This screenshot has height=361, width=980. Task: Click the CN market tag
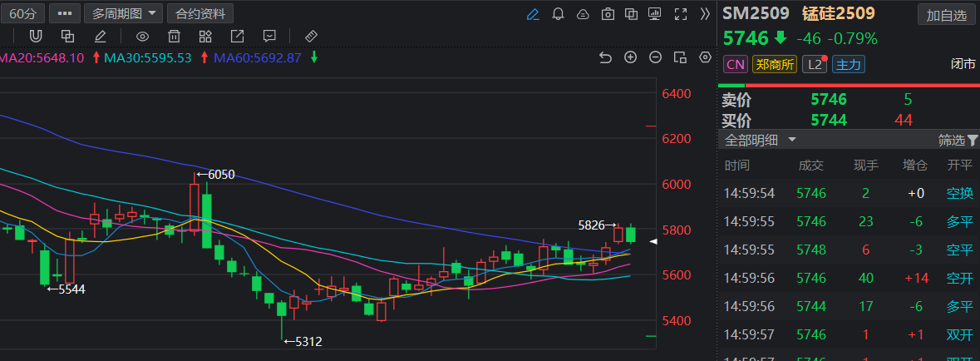(x=736, y=64)
